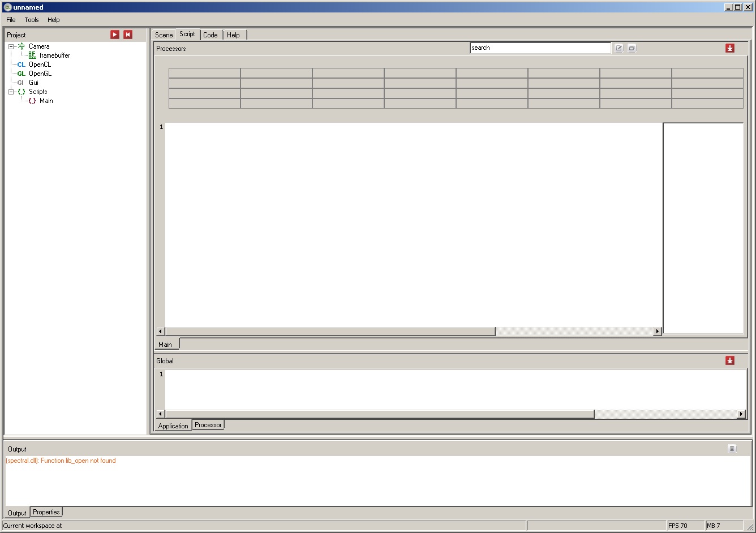Click the clear output icon in Output panel
Screen dimensions: 756x533
click(x=732, y=449)
